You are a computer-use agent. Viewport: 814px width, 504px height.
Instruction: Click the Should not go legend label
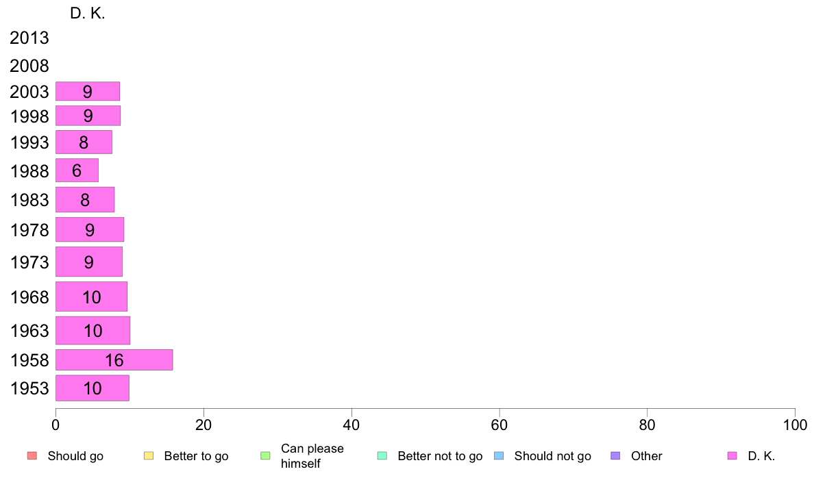click(x=552, y=456)
